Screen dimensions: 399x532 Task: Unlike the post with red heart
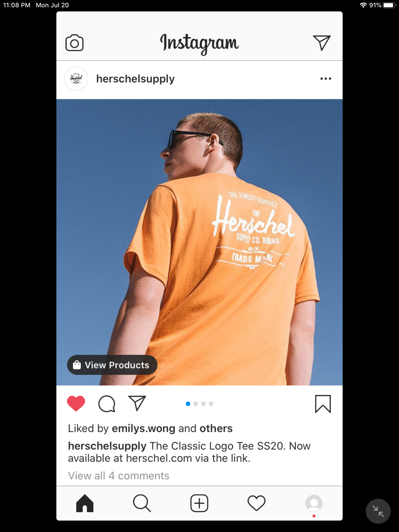coord(76,404)
